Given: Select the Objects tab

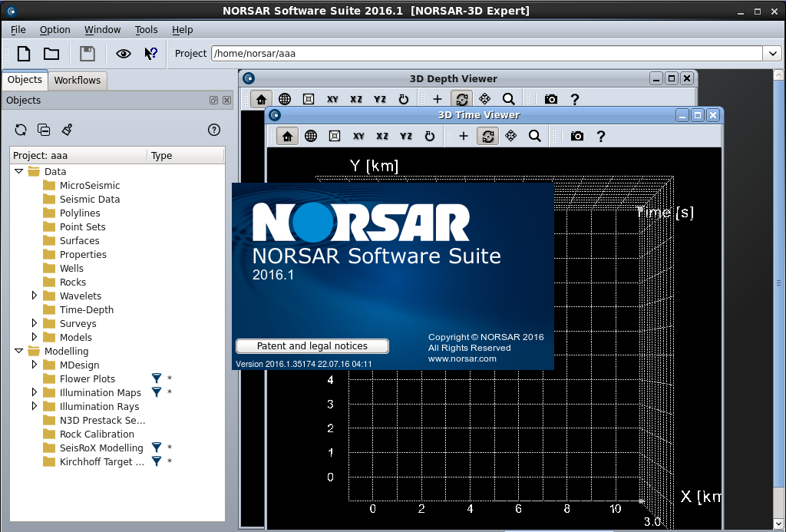Looking at the screenshot, I should pyautogui.click(x=25, y=80).
